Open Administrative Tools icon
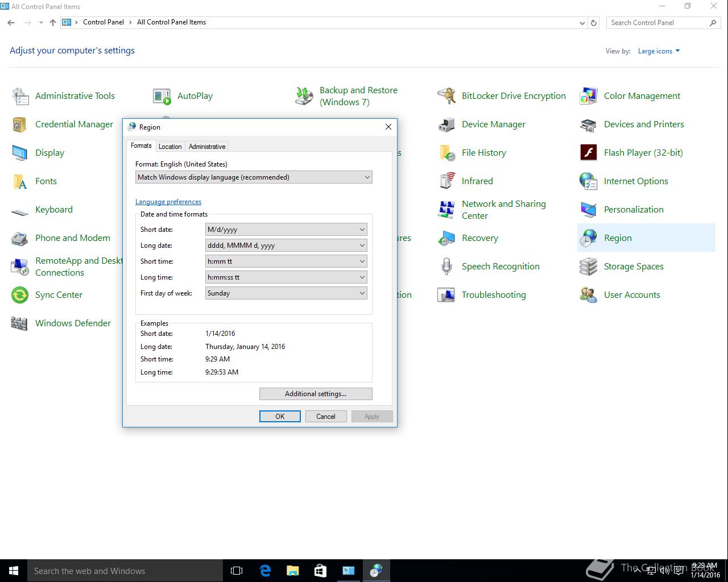 coord(20,96)
